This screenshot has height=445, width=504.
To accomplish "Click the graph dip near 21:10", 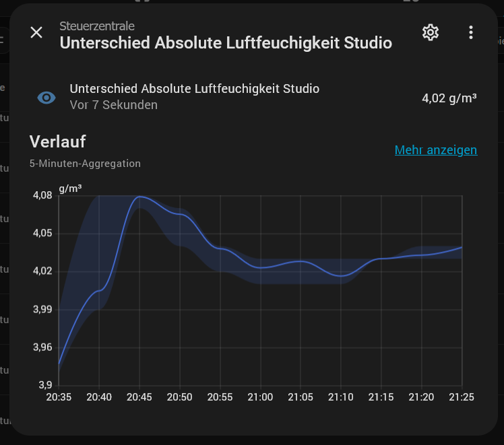I will 342,275.
